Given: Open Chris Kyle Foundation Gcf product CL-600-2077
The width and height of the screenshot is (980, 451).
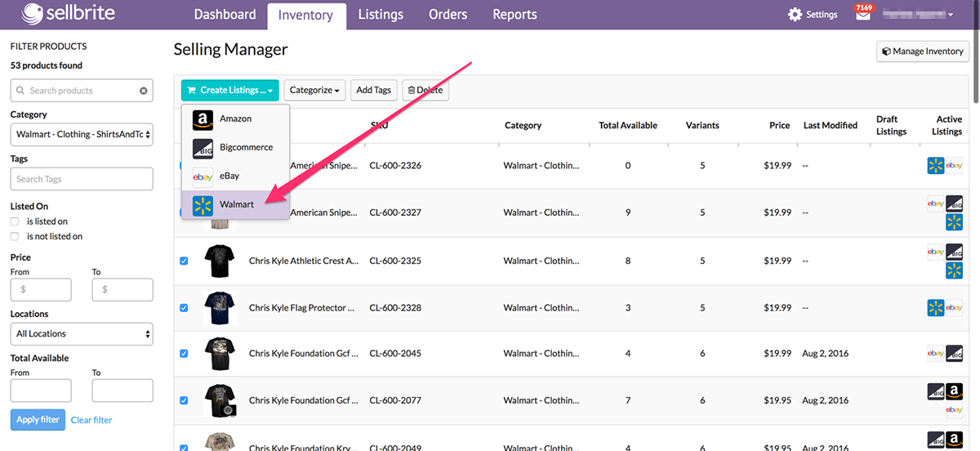Looking at the screenshot, I should (304, 400).
